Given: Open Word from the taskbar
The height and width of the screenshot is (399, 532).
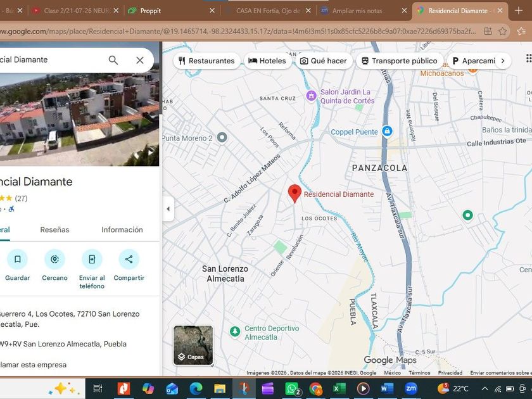Looking at the screenshot, I should click(387, 388).
